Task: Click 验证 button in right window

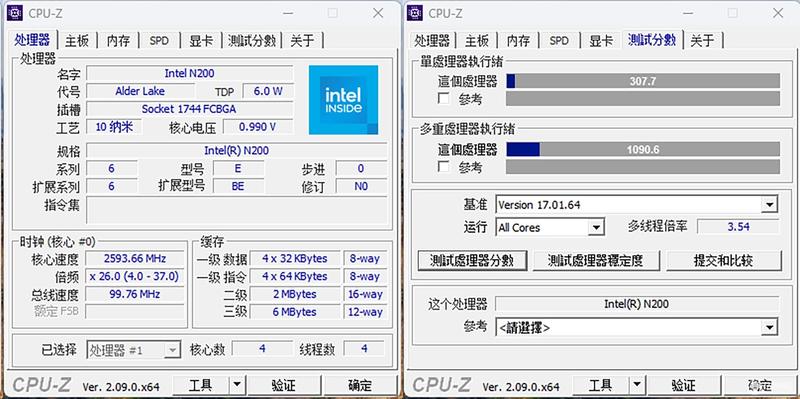Action: [683, 385]
